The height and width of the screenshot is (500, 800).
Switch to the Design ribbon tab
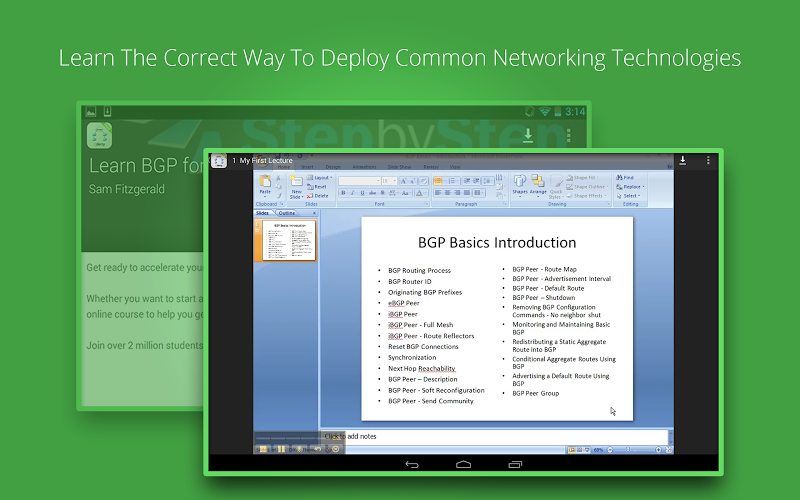[x=333, y=167]
